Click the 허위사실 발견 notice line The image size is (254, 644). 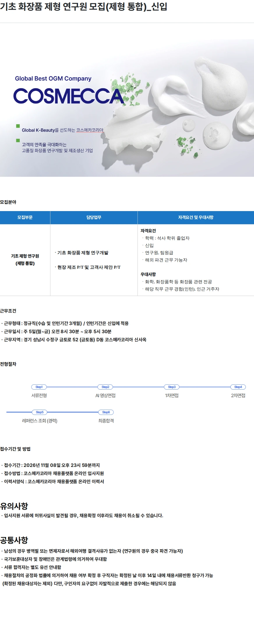(82, 515)
